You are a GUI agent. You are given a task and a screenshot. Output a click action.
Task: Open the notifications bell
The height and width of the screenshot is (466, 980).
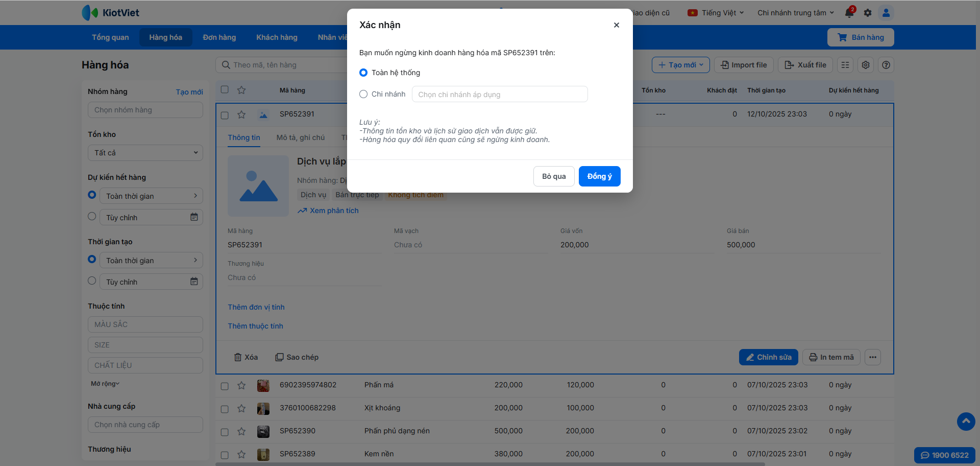tap(849, 13)
